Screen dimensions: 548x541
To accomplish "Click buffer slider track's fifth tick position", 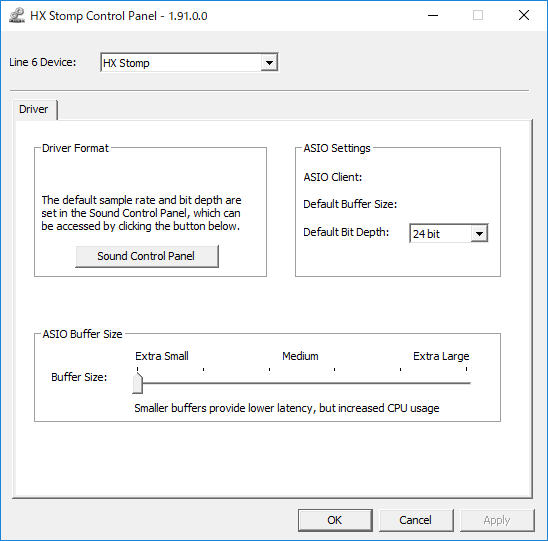I will pyautogui.click(x=401, y=383).
